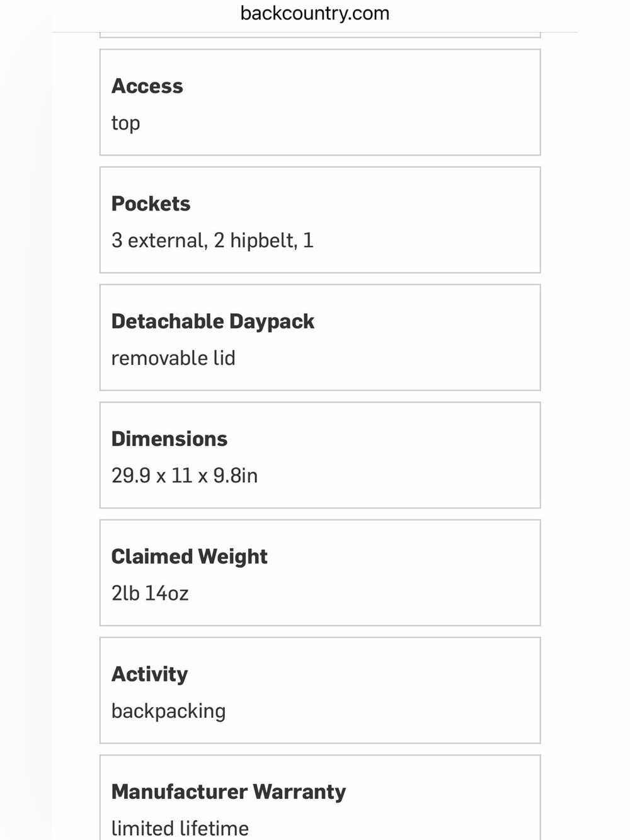Tap the '2lb 14oz' weight value
This screenshot has width=630, height=840.
click(x=150, y=594)
